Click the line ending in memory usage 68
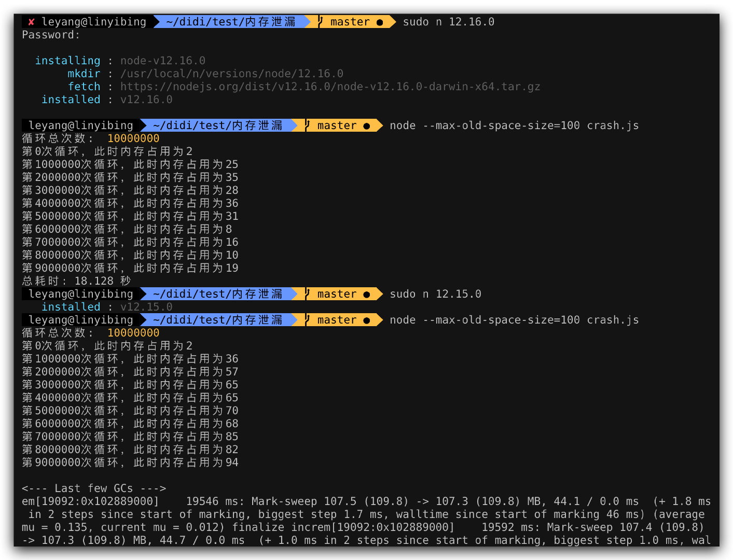The width and height of the screenshot is (733, 560). coord(130,424)
